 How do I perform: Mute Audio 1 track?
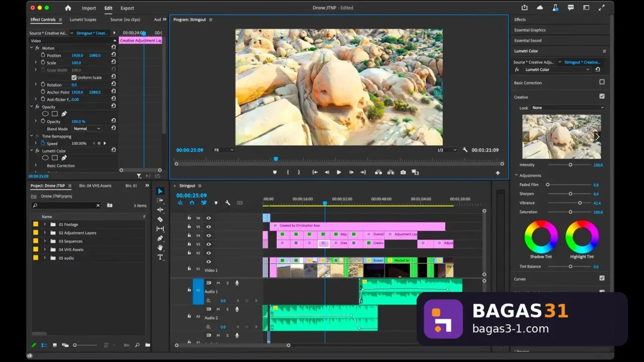point(218,283)
